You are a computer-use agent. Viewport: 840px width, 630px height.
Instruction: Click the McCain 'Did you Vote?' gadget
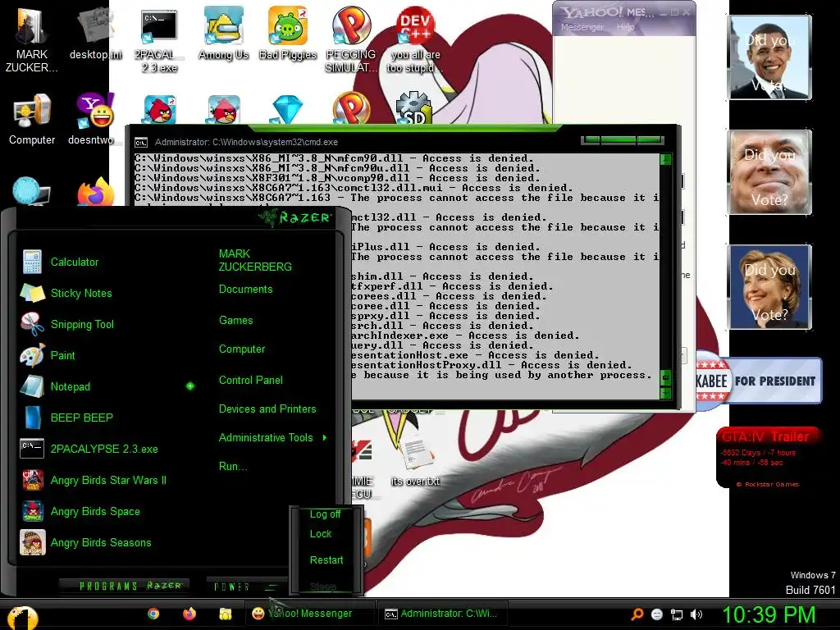[769, 172]
